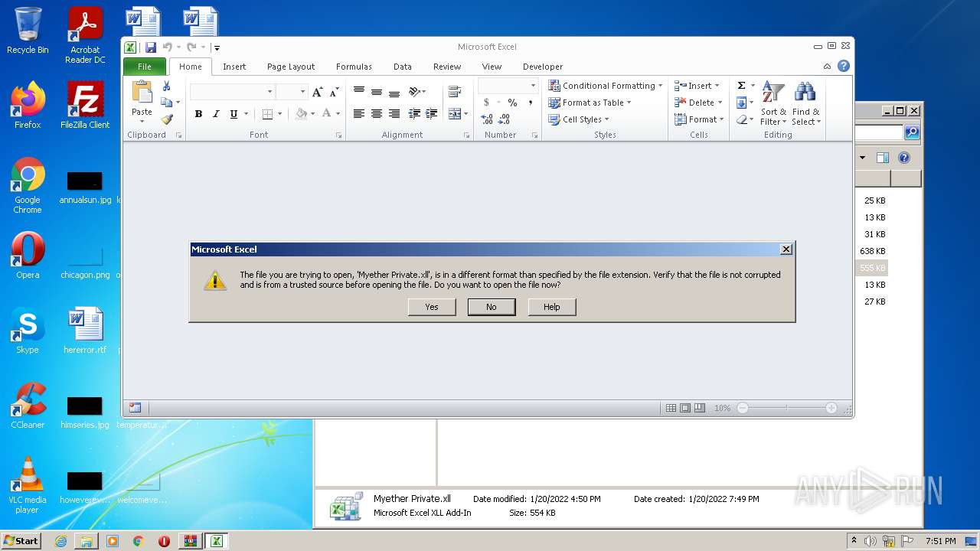The image size is (980, 551).
Task: Click Zoom In plus in Excel status bar
Action: [831, 409]
